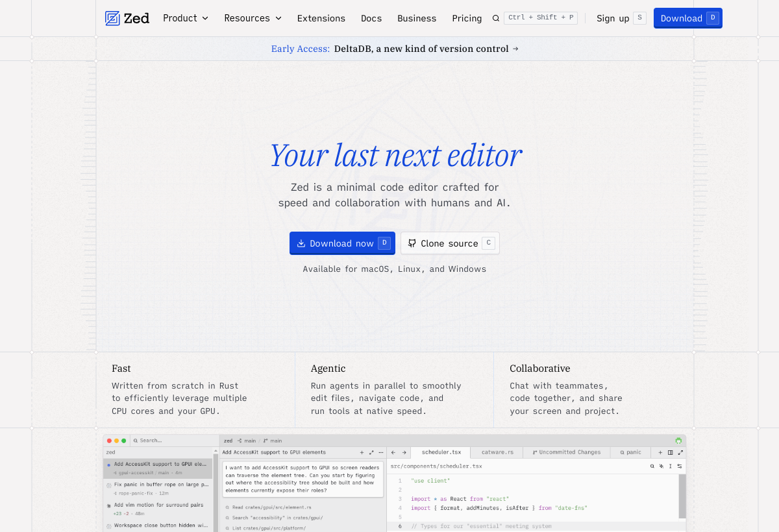The width and height of the screenshot is (779, 532).
Task: Expand the Product dropdown menu
Action: (x=186, y=18)
